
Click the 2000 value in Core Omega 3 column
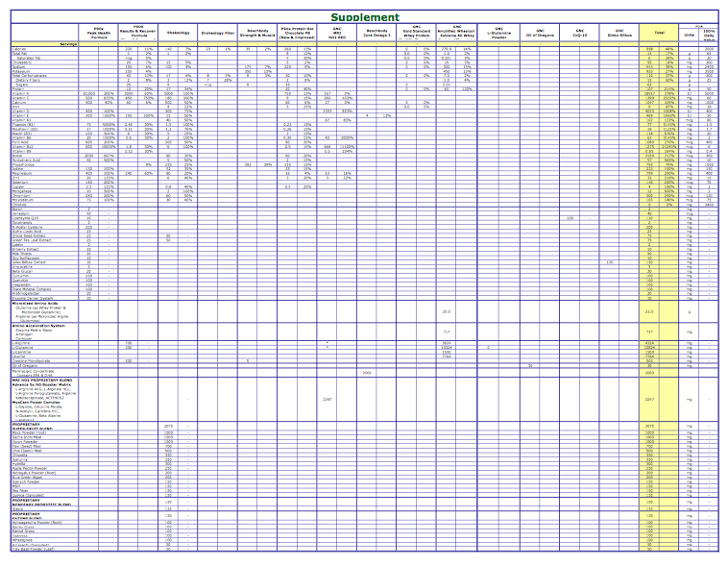pyautogui.click(x=367, y=373)
